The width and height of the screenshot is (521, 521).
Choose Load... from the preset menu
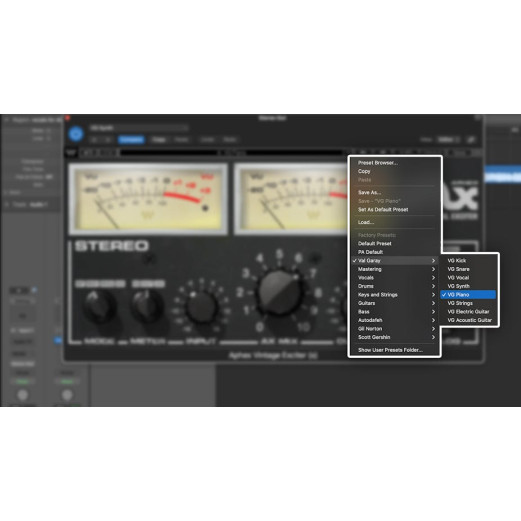click(x=366, y=222)
